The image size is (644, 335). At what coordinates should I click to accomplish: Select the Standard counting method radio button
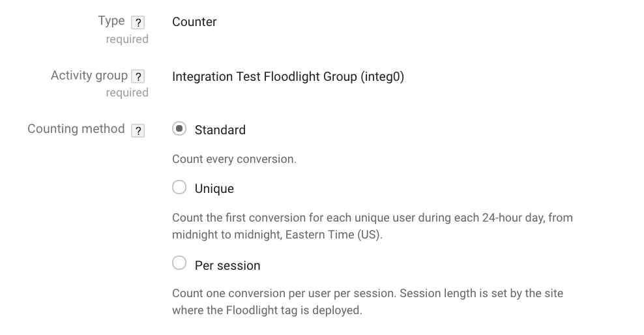[x=179, y=129]
